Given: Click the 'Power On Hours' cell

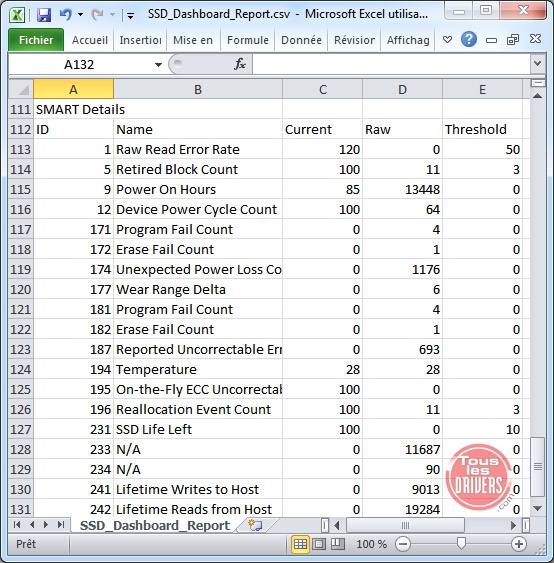Looking at the screenshot, I should [198, 190].
